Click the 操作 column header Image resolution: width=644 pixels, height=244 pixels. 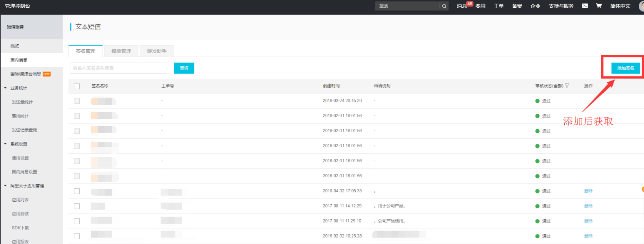[x=588, y=86]
